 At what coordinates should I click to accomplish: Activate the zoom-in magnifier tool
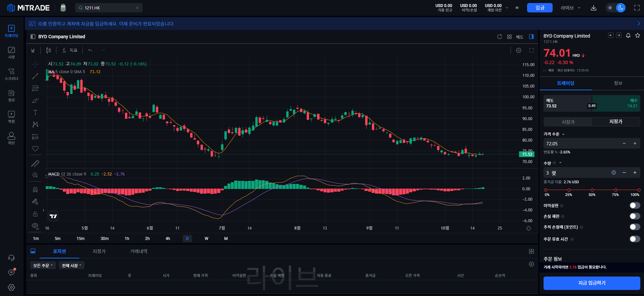click(35, 175)
